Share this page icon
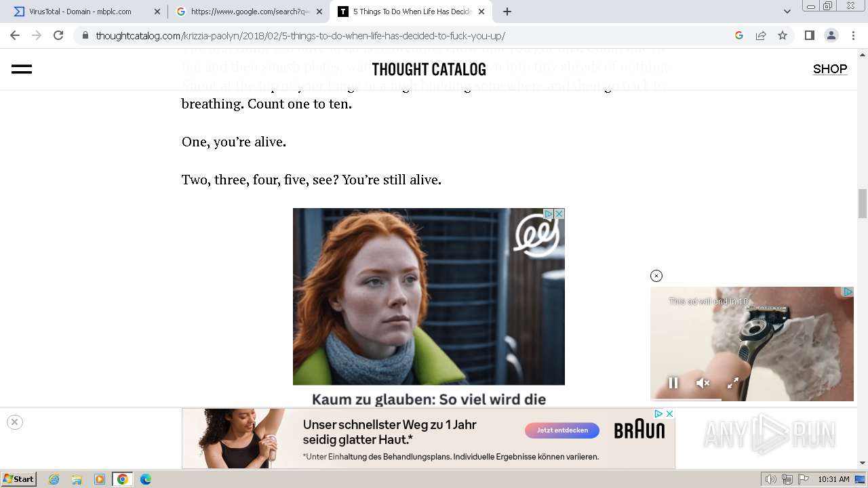The width and height of the screenshot is (868, 488). [761, 35]
